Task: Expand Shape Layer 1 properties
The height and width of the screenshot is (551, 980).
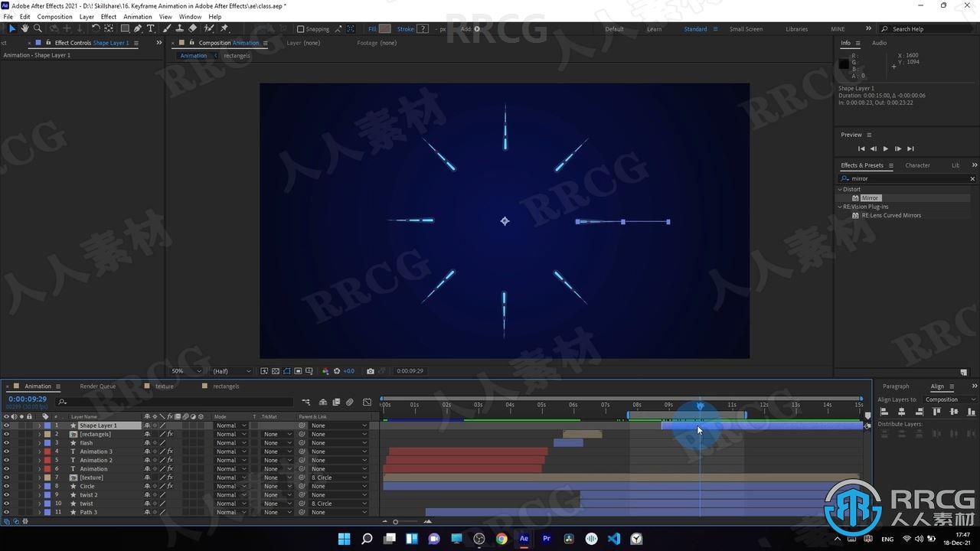Action: pyautogui.click(x=39, y=425)
